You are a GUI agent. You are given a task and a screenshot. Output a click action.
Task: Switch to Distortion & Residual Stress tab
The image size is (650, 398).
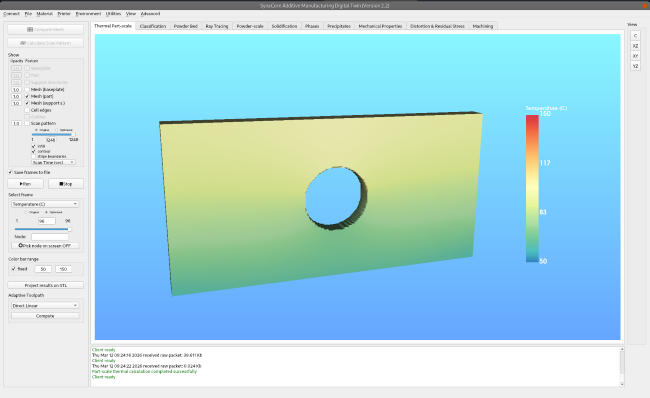pyautogui.click(x=437, y=26)
